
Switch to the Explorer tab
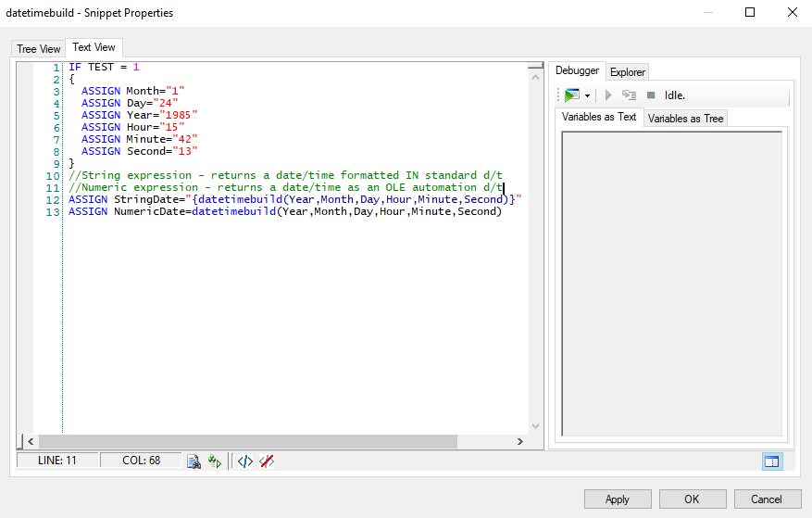(x=627, y=72)
